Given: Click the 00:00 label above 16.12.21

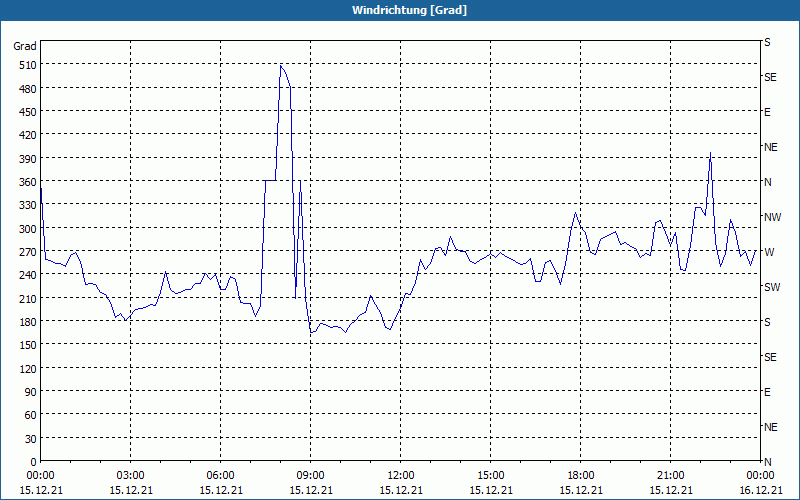Looking at the screenshot, I should 760,476.
